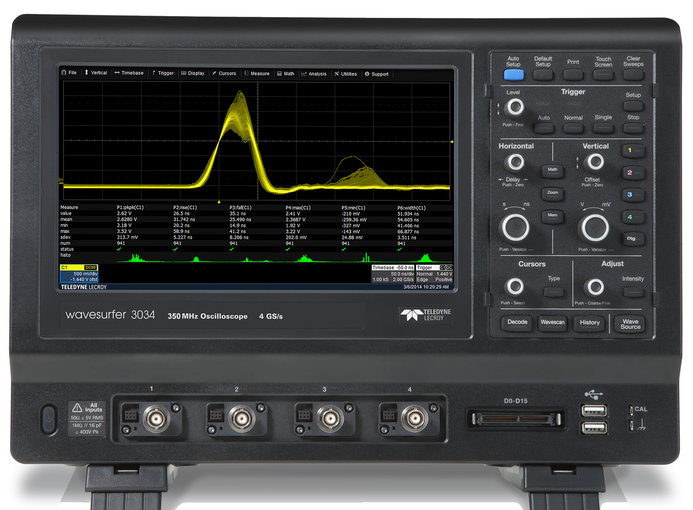The image size is (693, 510).
Task: Push the Trigger Setup button
Action: click(x=633, y=106)
